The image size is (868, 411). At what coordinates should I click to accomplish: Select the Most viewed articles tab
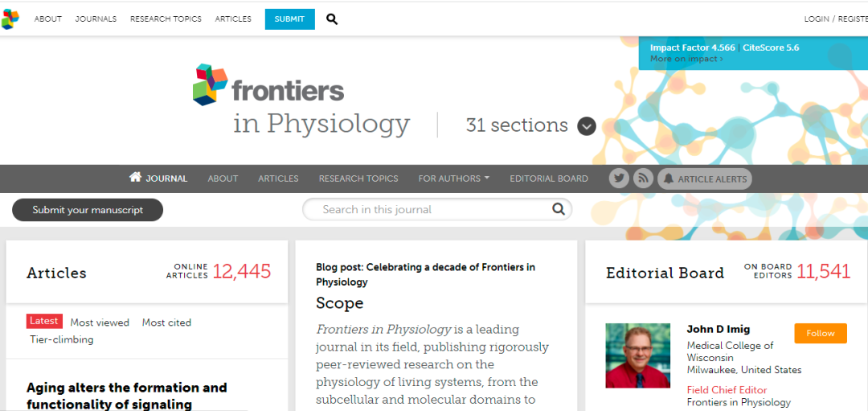tap(100, 323)
